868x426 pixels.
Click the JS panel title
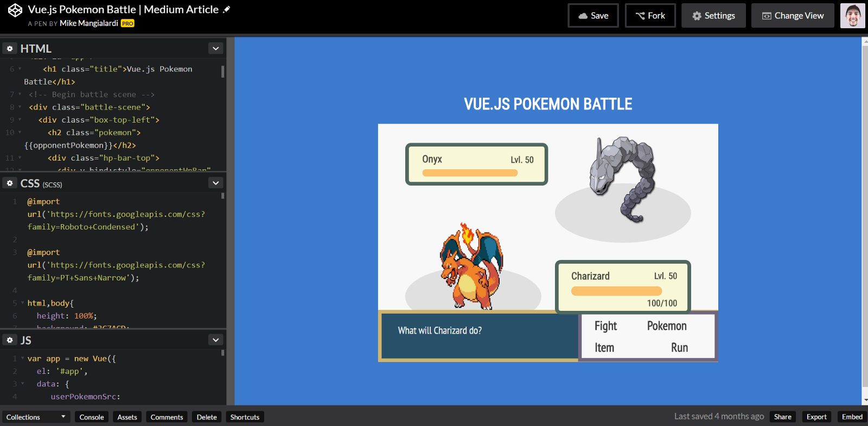[26, 340]
